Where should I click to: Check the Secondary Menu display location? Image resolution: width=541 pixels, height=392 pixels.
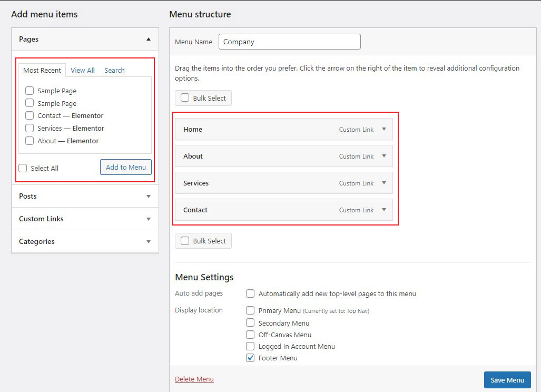(250, 322)
